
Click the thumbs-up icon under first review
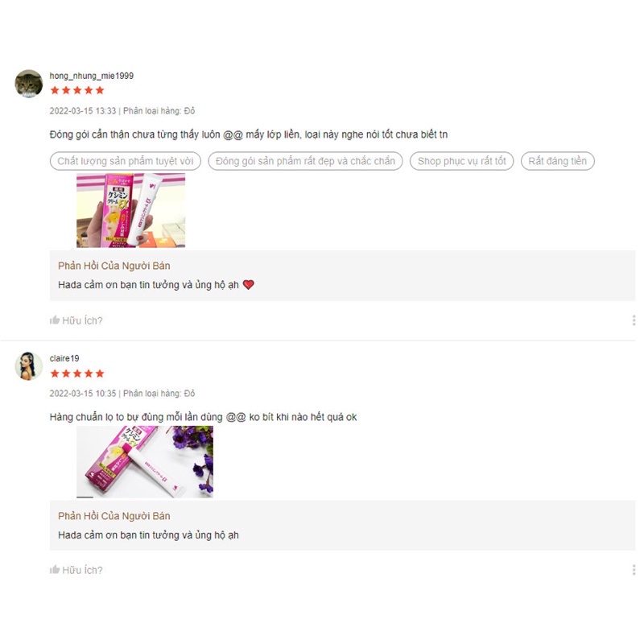[x=55, y=320]
